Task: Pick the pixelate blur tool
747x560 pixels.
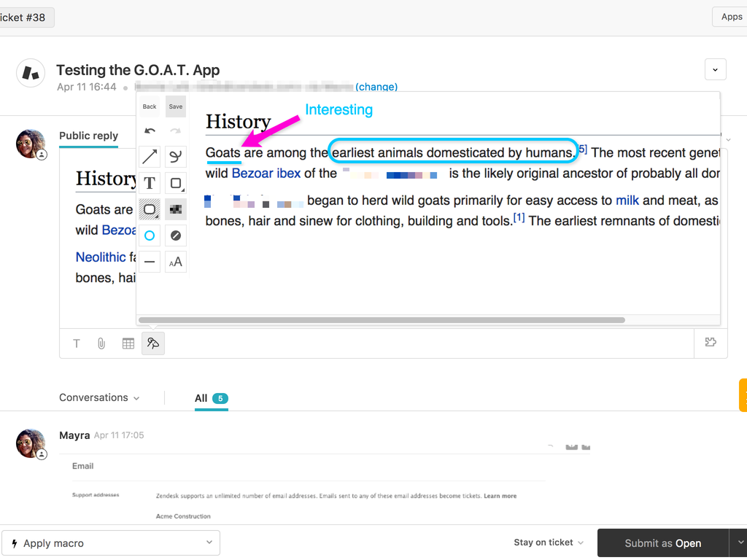Action: [x=175, y=209]
